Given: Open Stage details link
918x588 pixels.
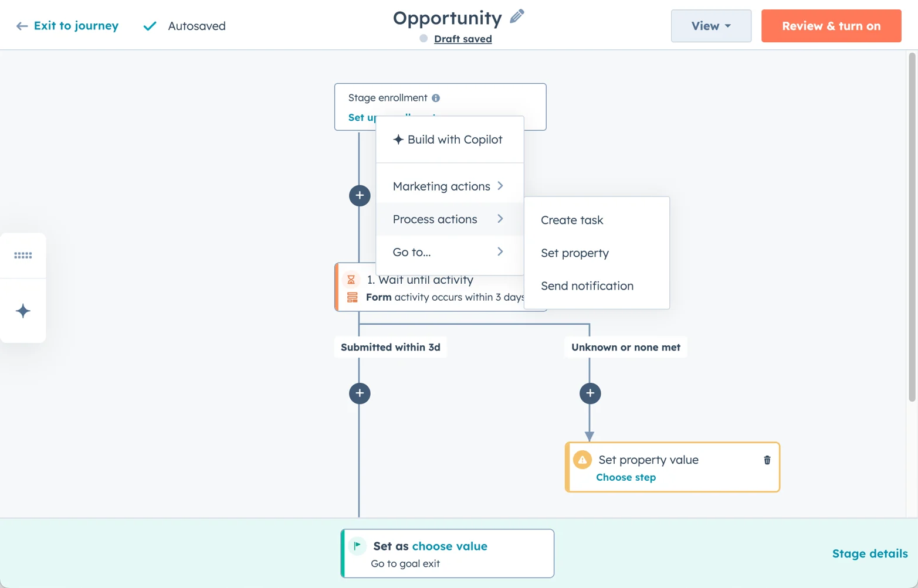Looking at the screenshot, I should point(869,553).
